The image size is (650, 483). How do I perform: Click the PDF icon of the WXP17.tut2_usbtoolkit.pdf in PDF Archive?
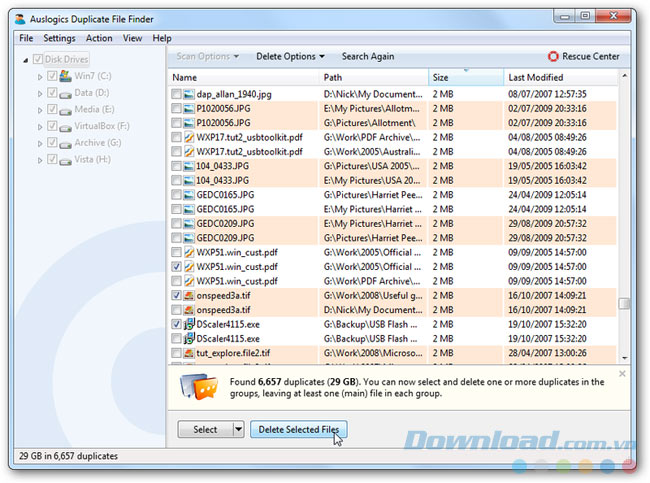(189, 137)
